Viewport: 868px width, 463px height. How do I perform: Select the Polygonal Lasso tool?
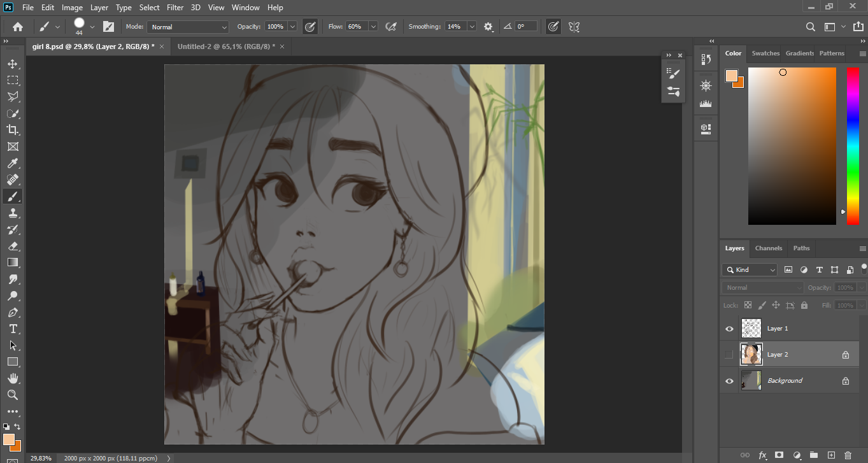coord(13,97)
